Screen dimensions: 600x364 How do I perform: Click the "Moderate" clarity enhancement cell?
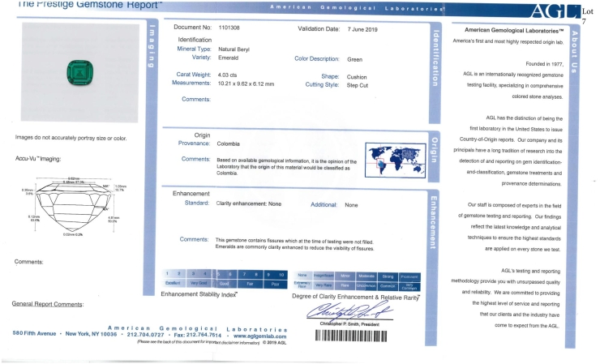366,276
